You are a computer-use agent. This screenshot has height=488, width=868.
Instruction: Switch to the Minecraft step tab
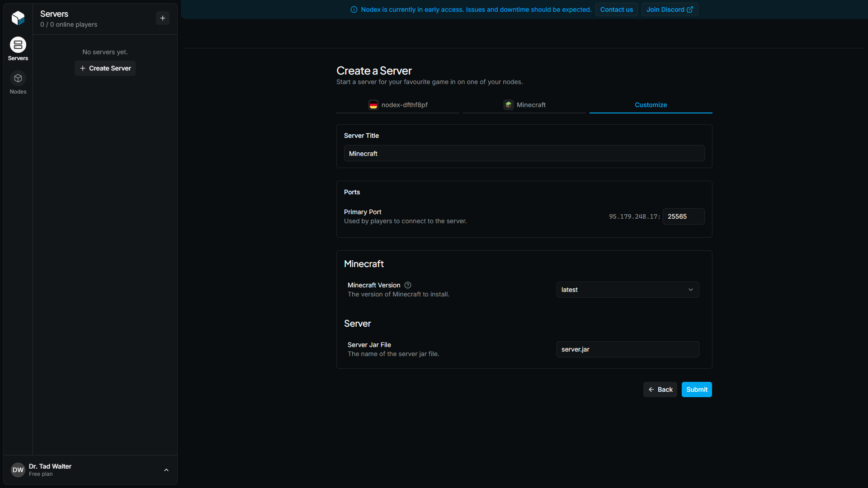[524, 105]
